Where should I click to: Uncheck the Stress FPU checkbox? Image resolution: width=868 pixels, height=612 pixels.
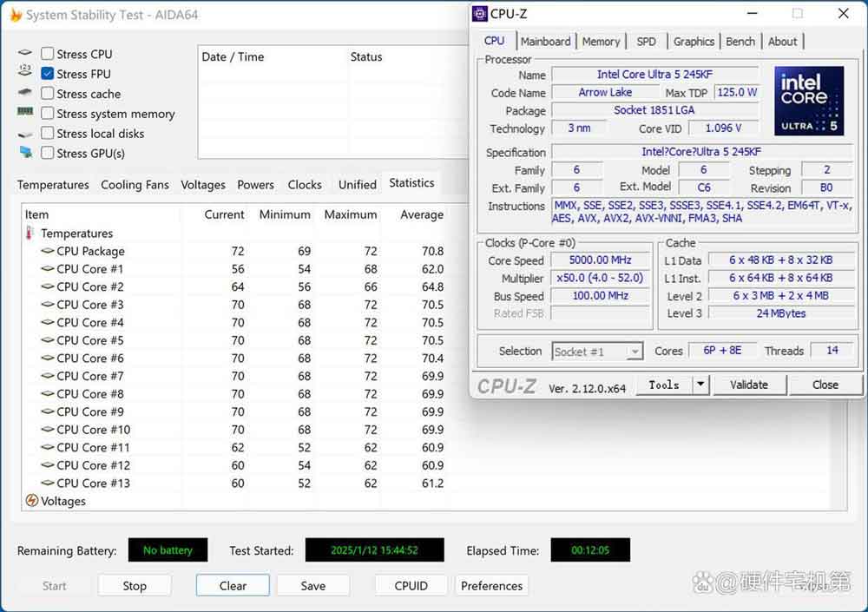(48, 74)
